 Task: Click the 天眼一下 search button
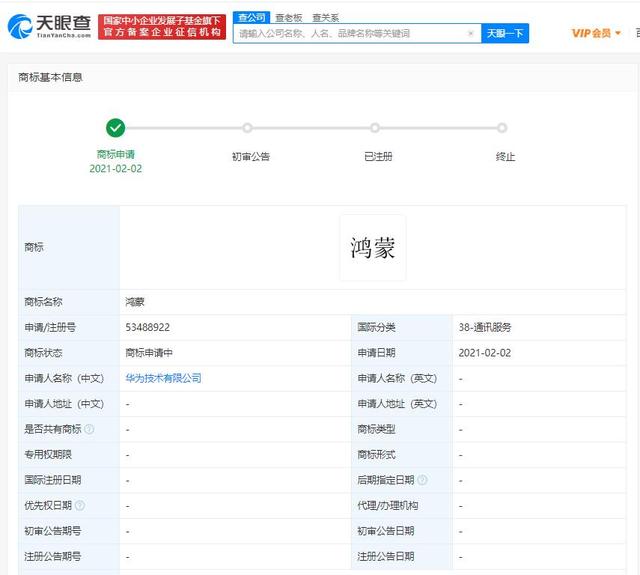coord(505,33)
